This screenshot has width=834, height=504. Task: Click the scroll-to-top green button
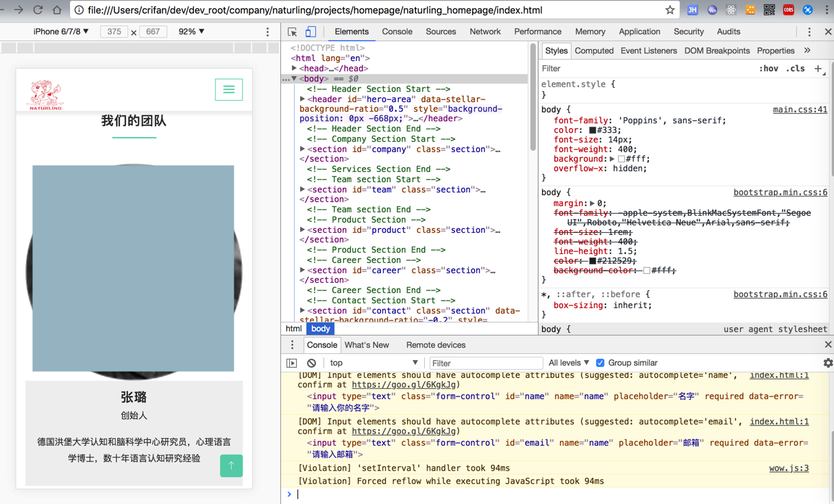point(231,466)
